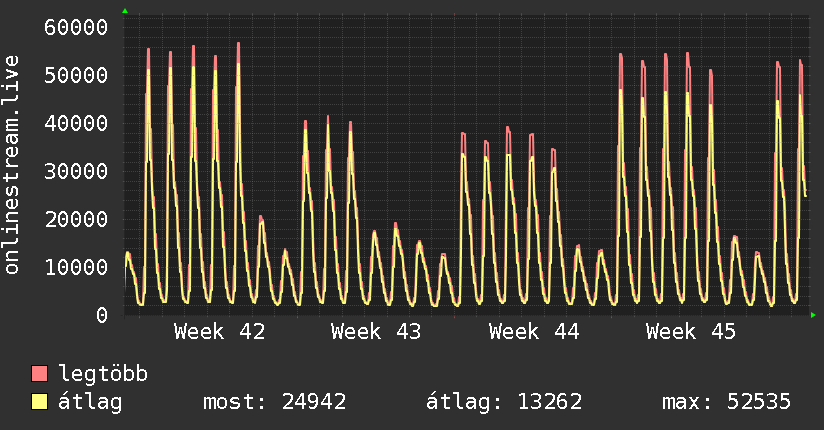
Task: Click the 'átlag: 13262' statistic
Action: coord(504,402)
